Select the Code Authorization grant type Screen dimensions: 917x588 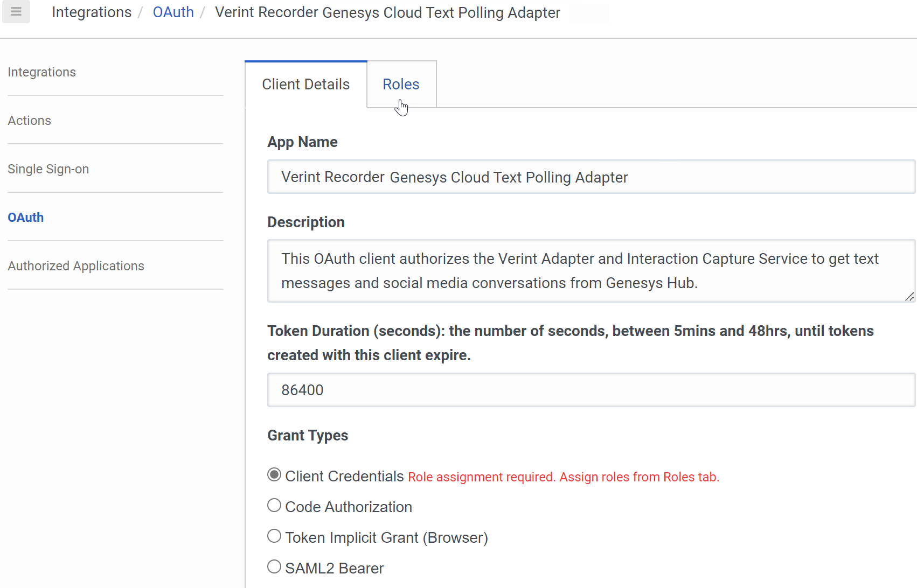click(x=274, y=505)
